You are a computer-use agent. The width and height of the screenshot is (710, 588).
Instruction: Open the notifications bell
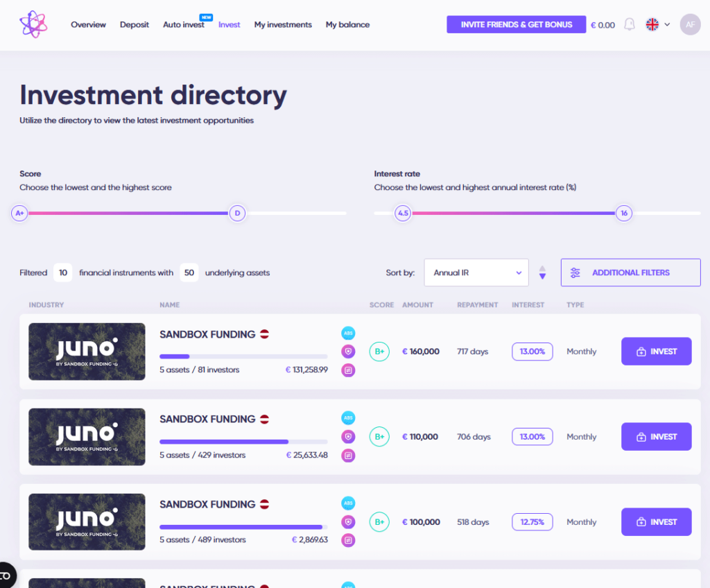pos(630,24)
